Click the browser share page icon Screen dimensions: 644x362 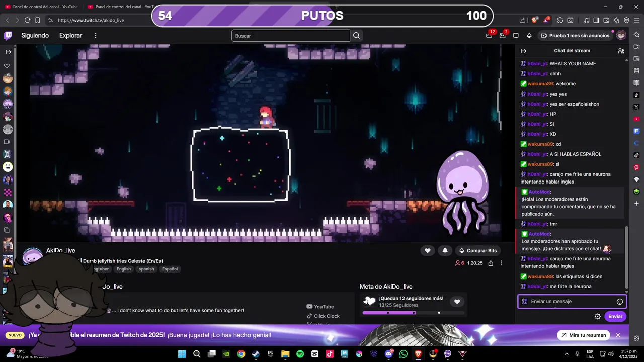point(522,20)
